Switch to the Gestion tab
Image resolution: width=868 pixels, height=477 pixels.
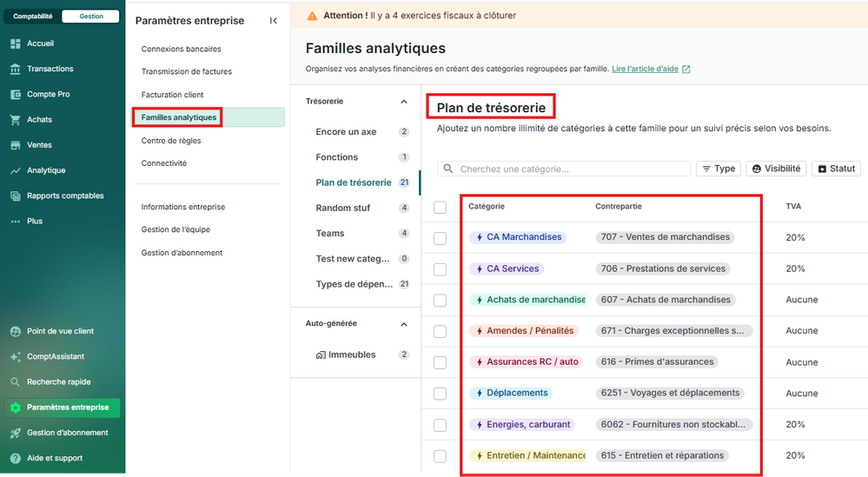click(x=91, y=17)
